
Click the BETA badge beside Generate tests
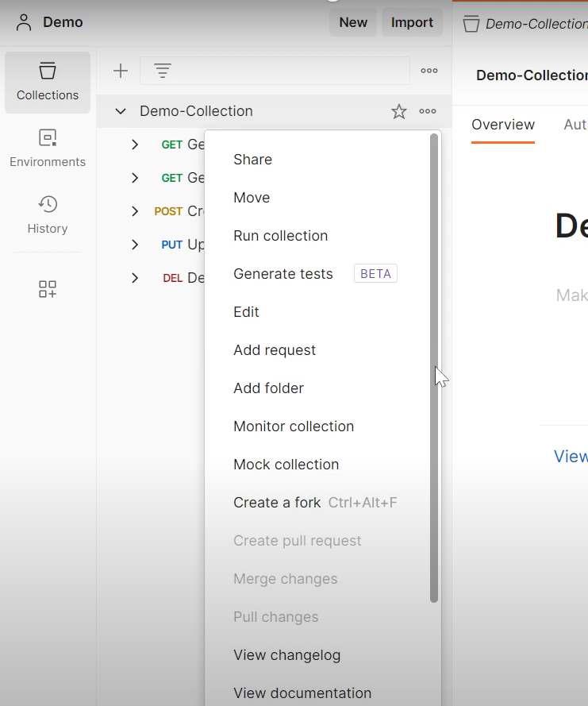click(x=375, y=274)
